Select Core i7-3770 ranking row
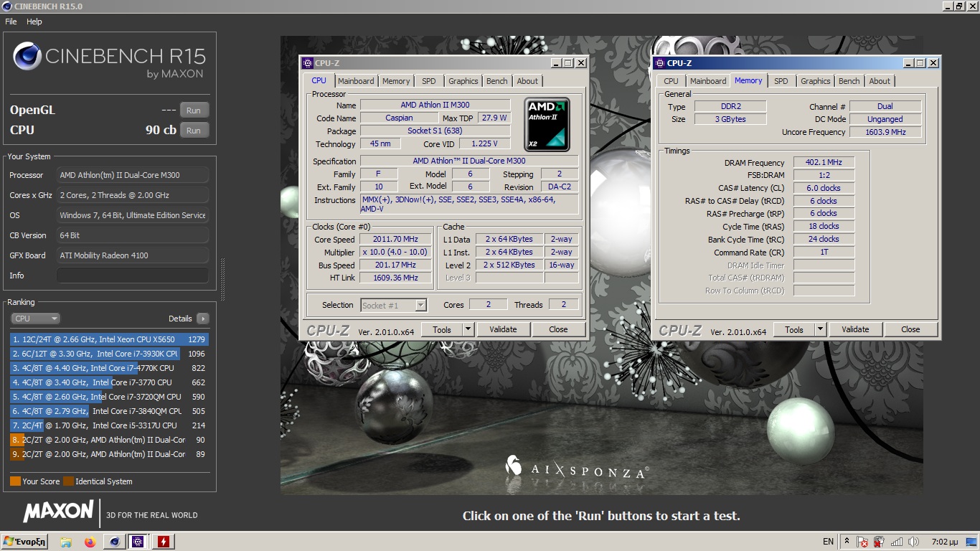980x551 pixels. click(x=109, y=382)
